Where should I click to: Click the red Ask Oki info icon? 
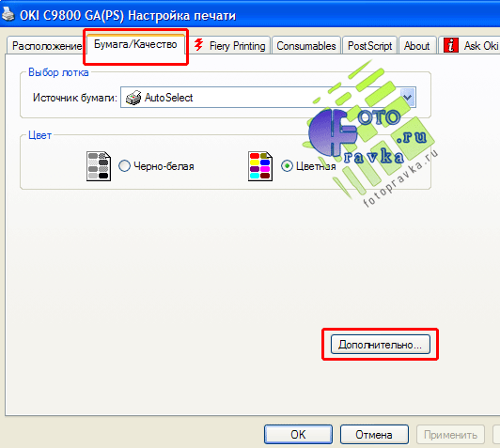[x=451, y=45]
